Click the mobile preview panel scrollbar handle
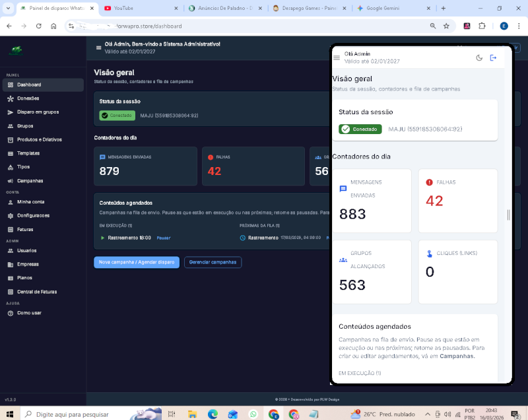 508,215
